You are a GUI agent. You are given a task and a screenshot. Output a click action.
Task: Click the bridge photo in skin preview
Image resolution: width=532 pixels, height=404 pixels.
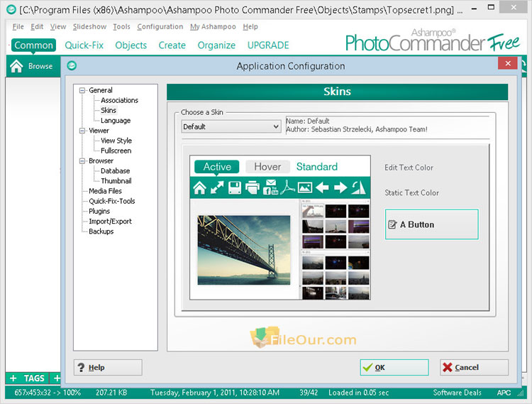pos(243,250)
